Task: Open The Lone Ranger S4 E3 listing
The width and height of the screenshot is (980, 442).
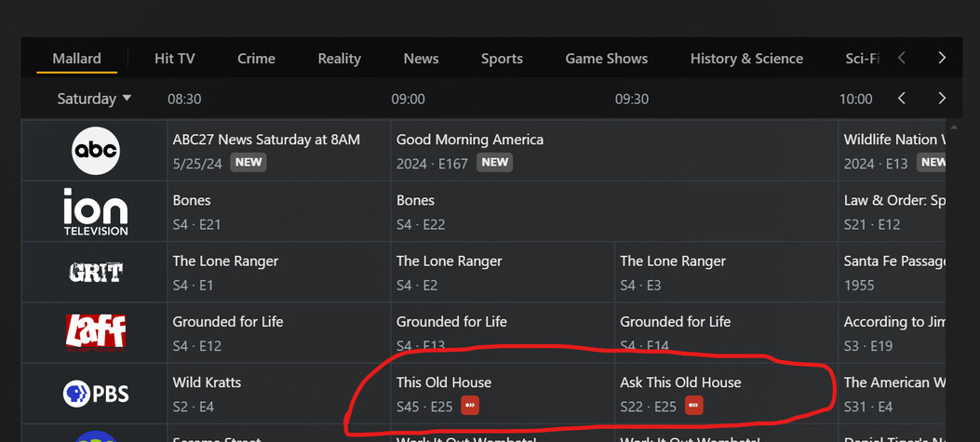Action: coord(726,272)
